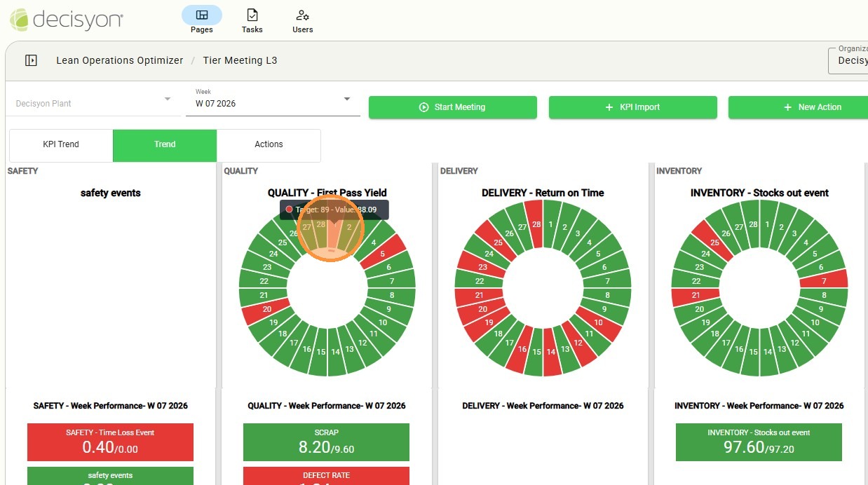Click the SAFETY Time Loss Event tile
The height and width of the screenshot is (485, 868).
[110, 442]
